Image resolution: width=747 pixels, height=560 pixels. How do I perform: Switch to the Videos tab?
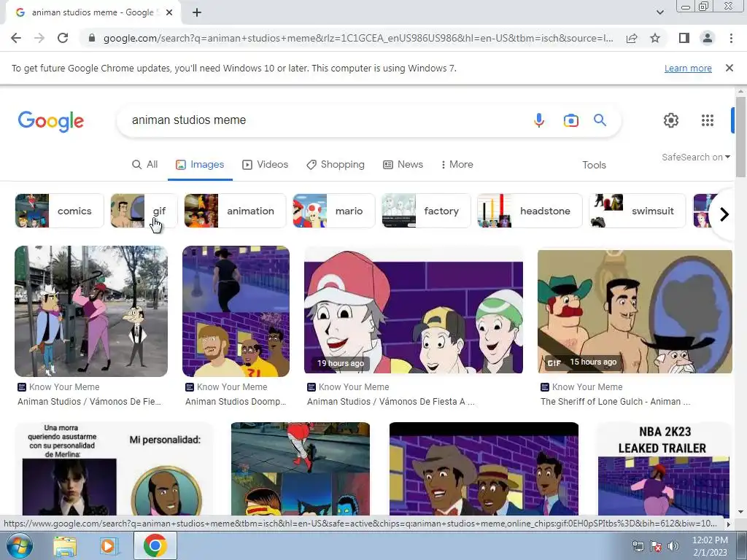tap(266, 164)
